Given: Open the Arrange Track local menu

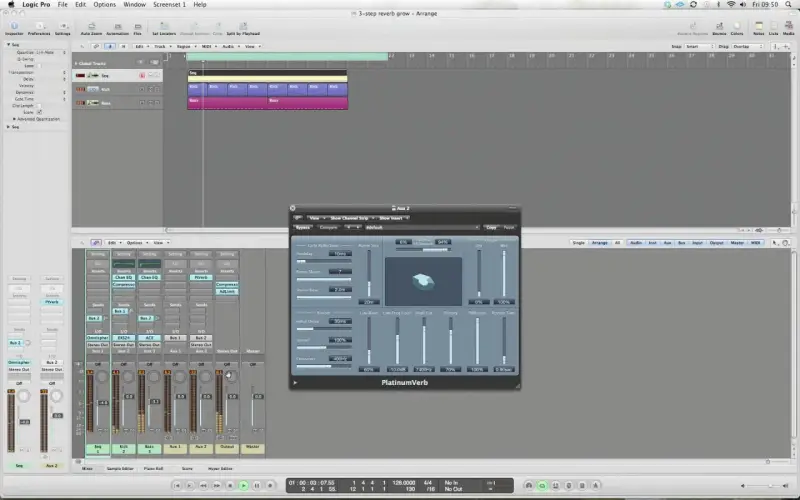Looking at the screenshot, I should [x=162, y=46].
